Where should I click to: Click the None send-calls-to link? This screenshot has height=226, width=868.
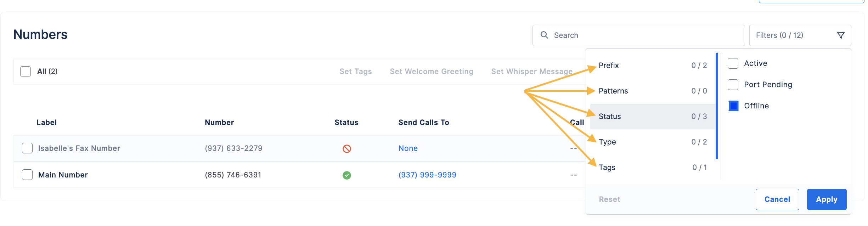[x=408, y=148]
